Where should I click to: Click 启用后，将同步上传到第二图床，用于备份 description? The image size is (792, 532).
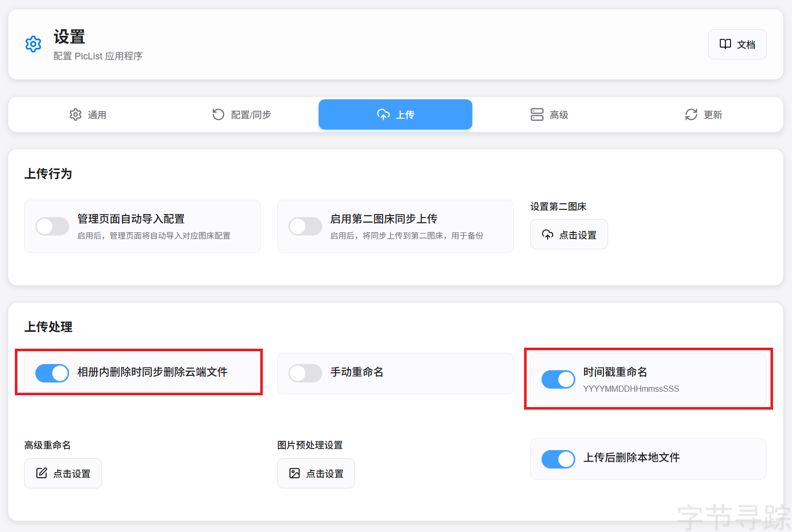(407, 236)
